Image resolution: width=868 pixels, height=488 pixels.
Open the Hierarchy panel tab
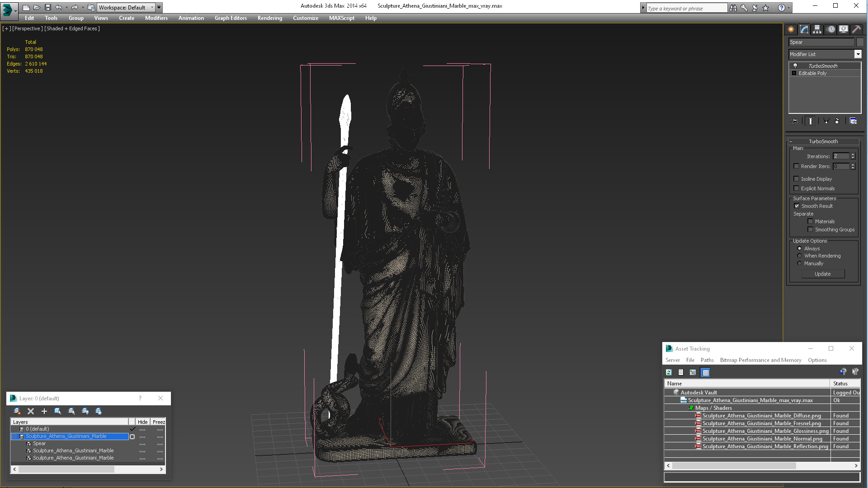click(817, 29)
